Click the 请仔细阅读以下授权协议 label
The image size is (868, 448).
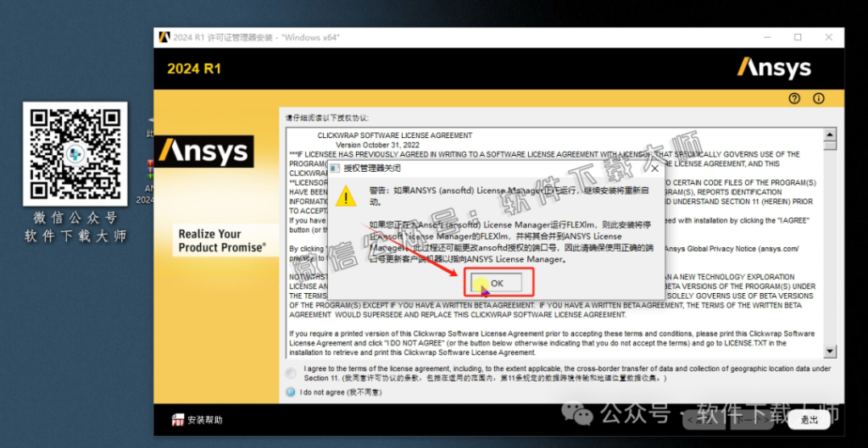[326, 118]
